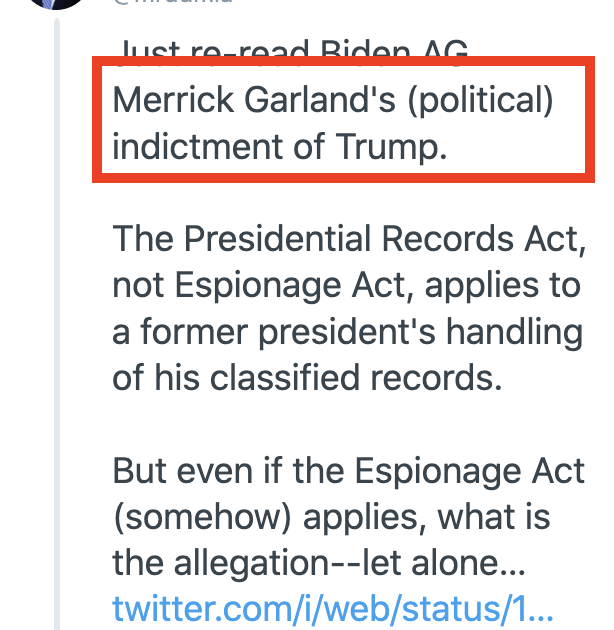Click the word "Presidential" in second paragraph
This screenshot has width=614, height=630.
point(278,239)
